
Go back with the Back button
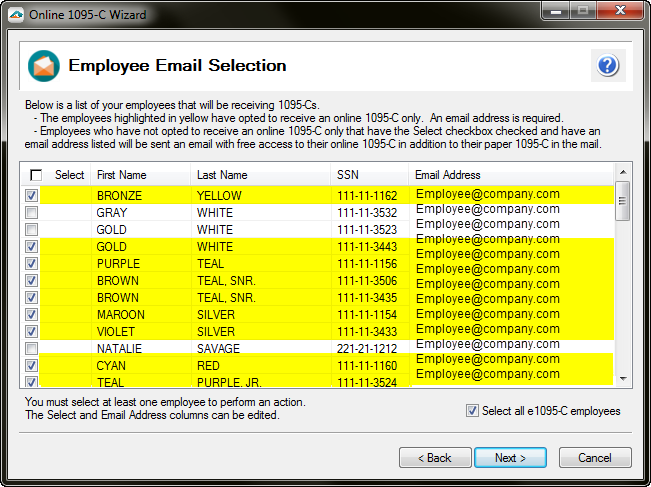(435, 457)
